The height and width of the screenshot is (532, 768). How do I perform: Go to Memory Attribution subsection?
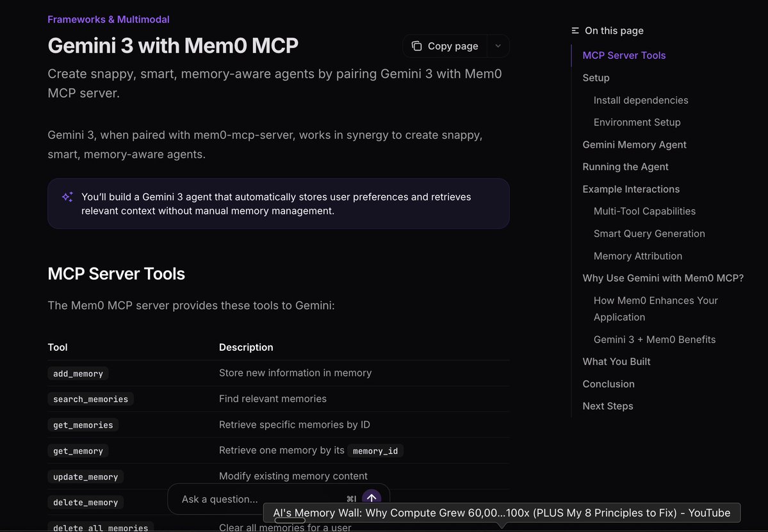click(638, 256)
